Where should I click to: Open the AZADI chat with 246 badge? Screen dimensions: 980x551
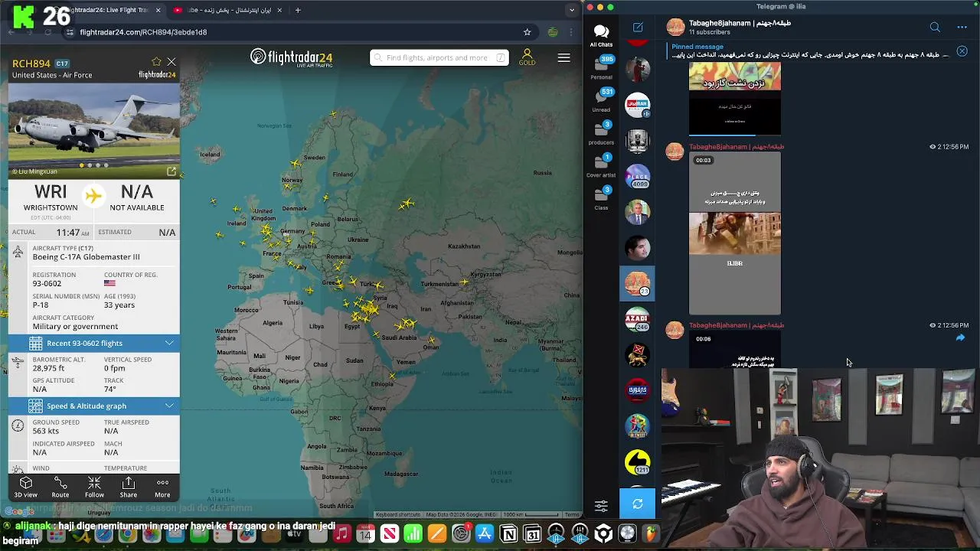pos(637,320)
